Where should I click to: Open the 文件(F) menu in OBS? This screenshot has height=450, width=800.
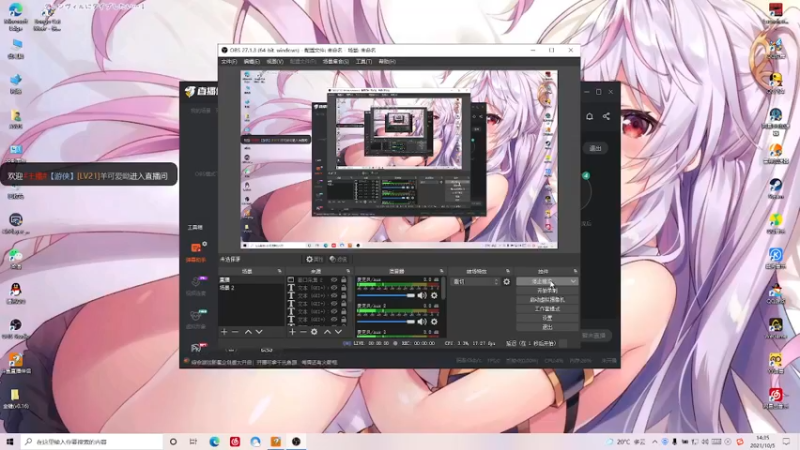point(229,62)
